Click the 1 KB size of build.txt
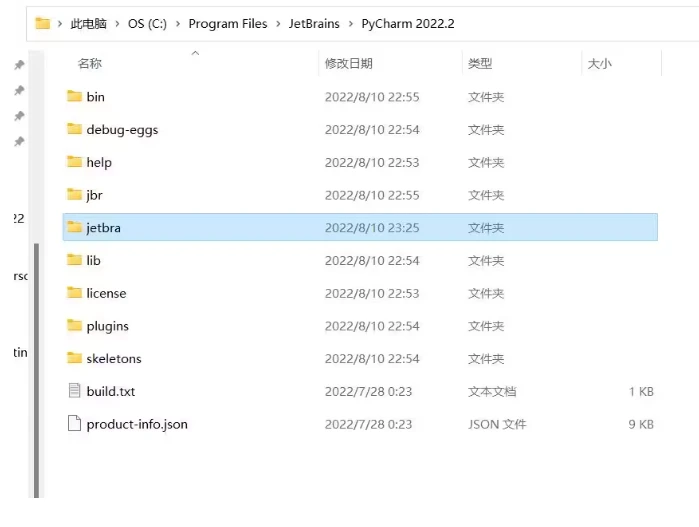 (641, 391)
